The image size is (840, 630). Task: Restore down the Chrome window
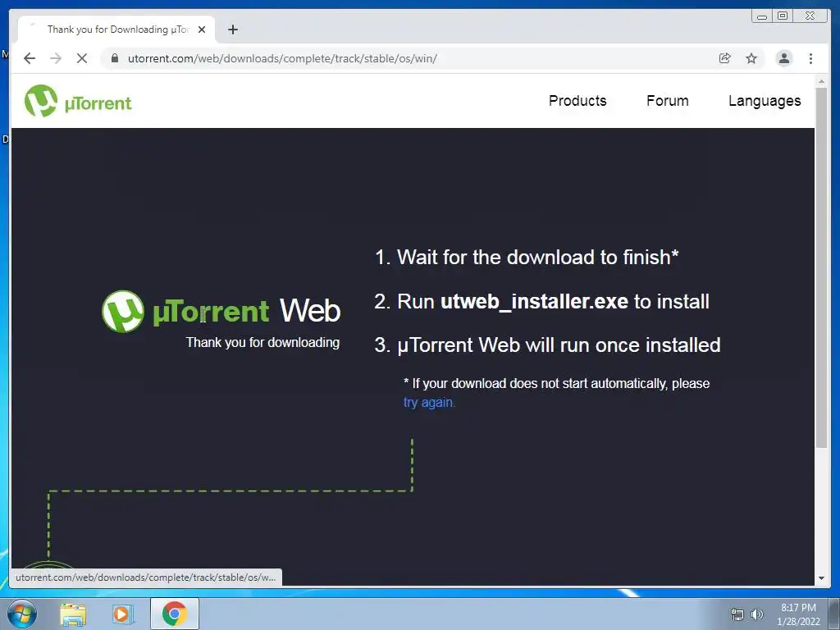click(x=782, y=16)
